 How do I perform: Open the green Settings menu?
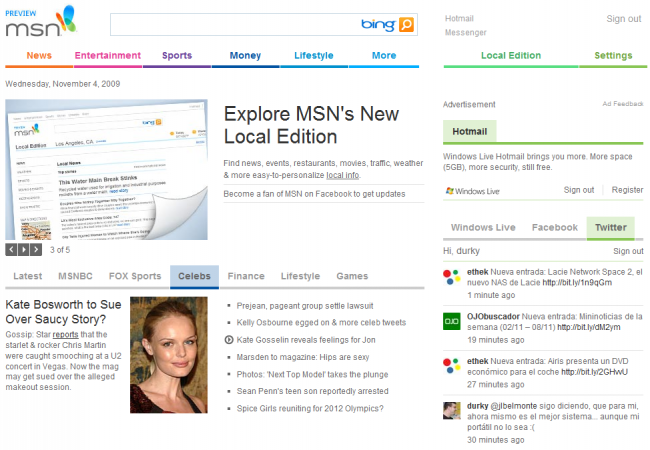613,56
